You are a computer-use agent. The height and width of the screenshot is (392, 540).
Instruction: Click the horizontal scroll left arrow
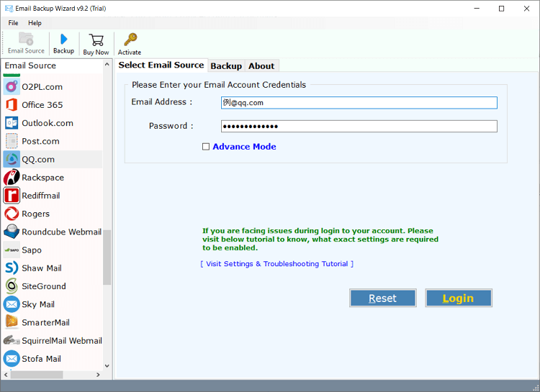6,375
